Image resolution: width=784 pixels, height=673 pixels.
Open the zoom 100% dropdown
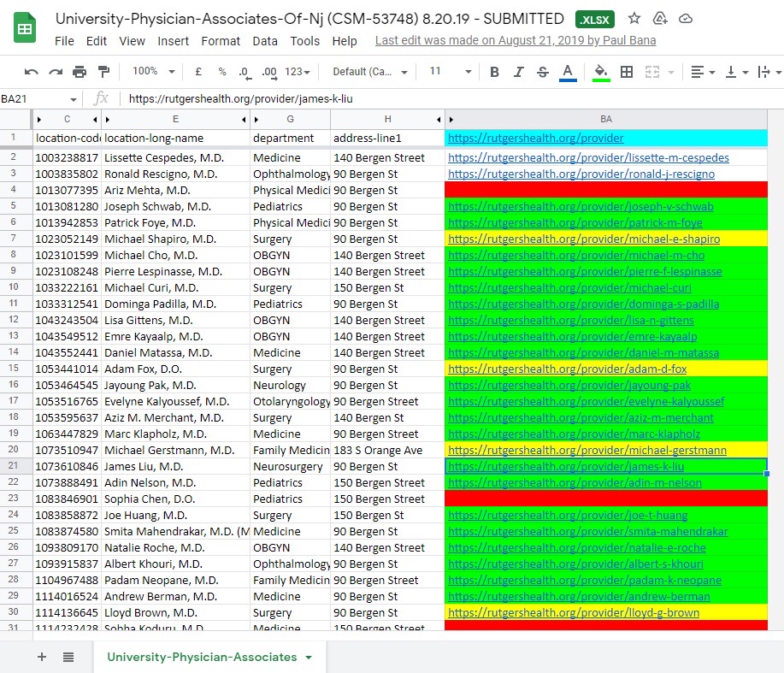coord(154,72)
